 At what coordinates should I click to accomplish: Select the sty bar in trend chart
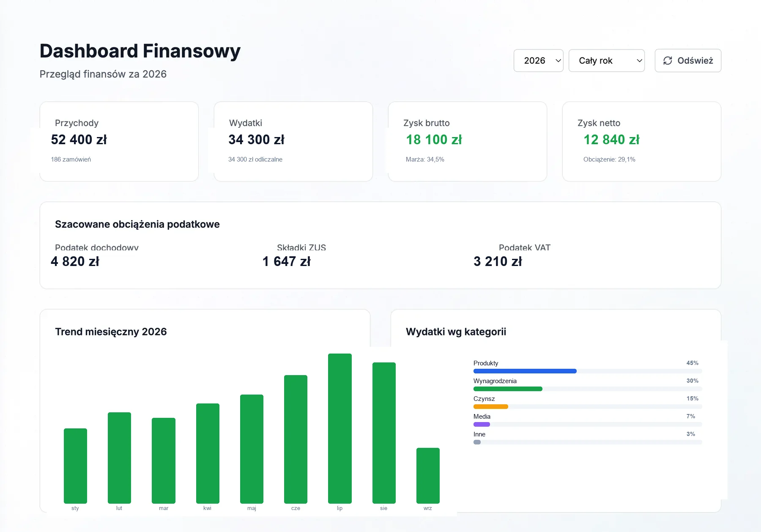pos(75,466)
